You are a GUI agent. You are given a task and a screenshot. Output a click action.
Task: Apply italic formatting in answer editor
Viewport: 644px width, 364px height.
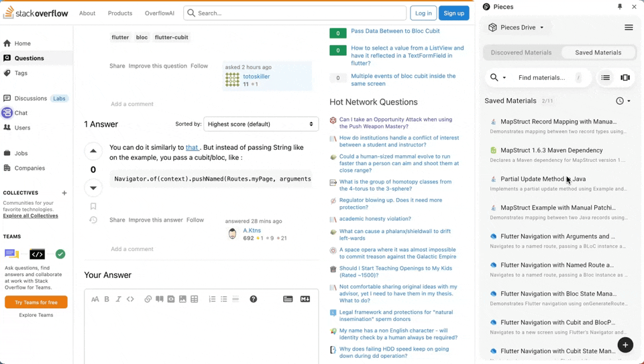tap(118, 299)
